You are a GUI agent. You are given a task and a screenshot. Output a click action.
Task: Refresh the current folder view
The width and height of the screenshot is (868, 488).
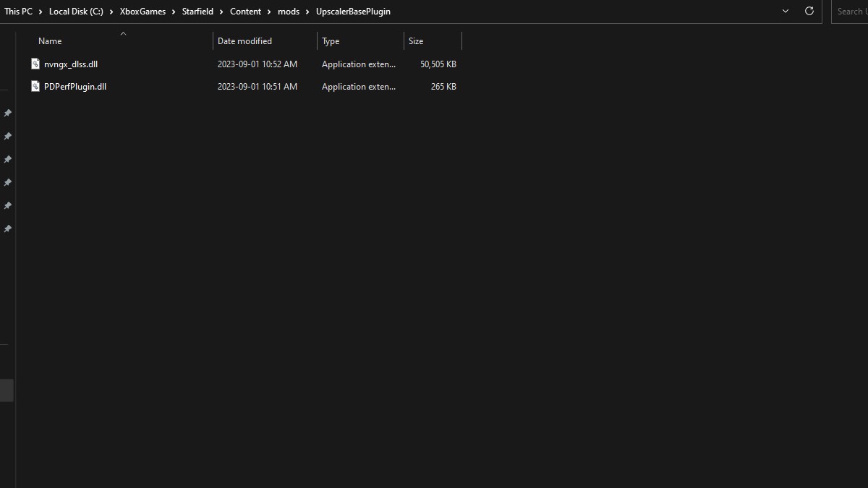click(809, 12)
